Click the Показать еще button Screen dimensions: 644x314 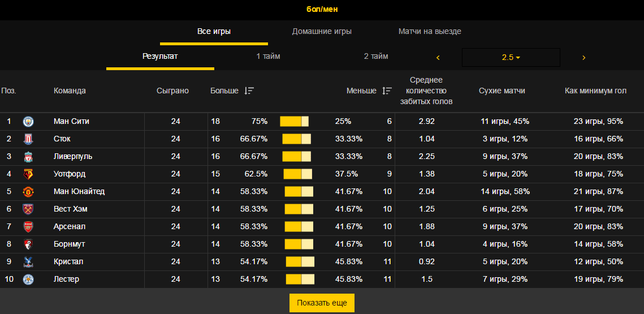point(322,303)
